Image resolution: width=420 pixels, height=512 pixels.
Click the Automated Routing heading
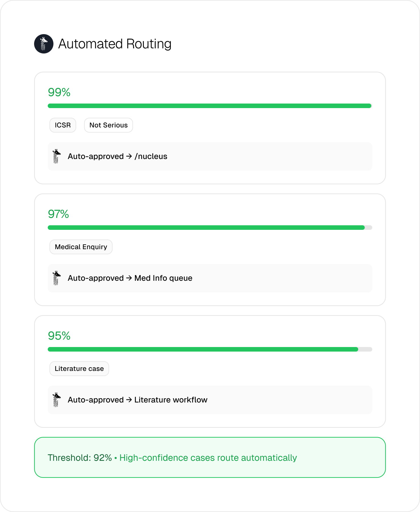pos(115,44)
